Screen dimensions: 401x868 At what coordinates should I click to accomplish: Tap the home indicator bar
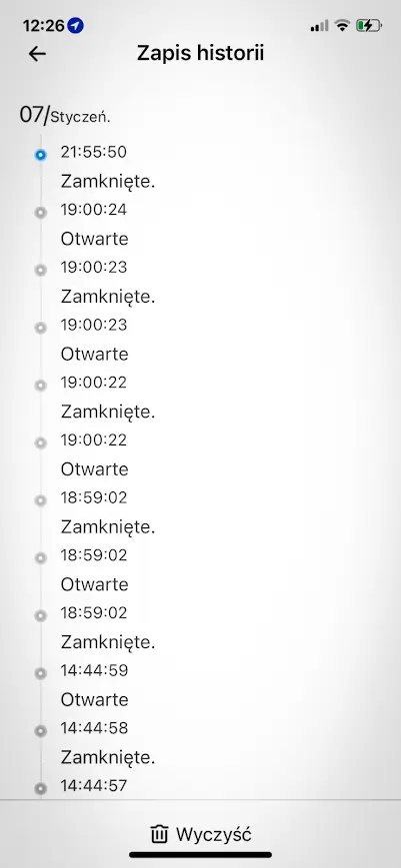pyautogui.click(x=200, y=855)
